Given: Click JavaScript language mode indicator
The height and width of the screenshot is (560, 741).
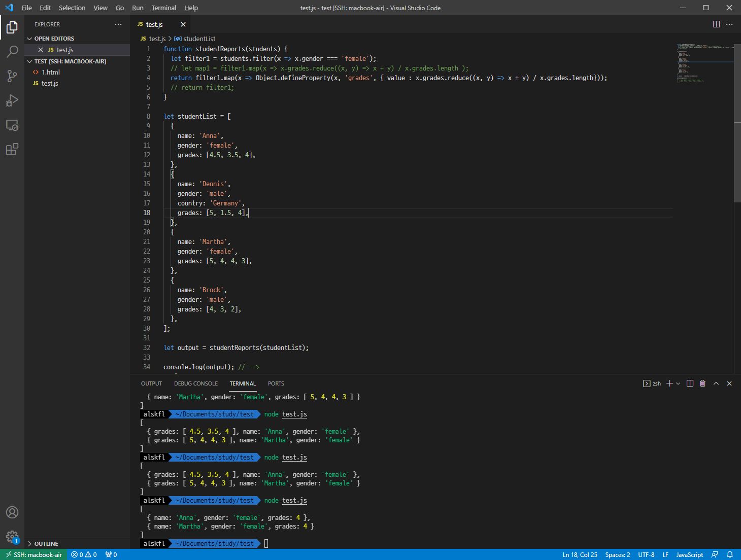Looking at the screenshot, I should pyautogui.click(x=689, y=554).
